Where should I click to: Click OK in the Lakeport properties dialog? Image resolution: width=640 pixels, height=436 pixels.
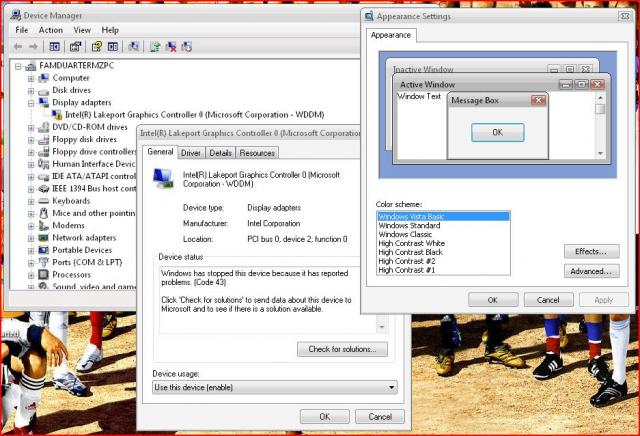tap(324, 416)
